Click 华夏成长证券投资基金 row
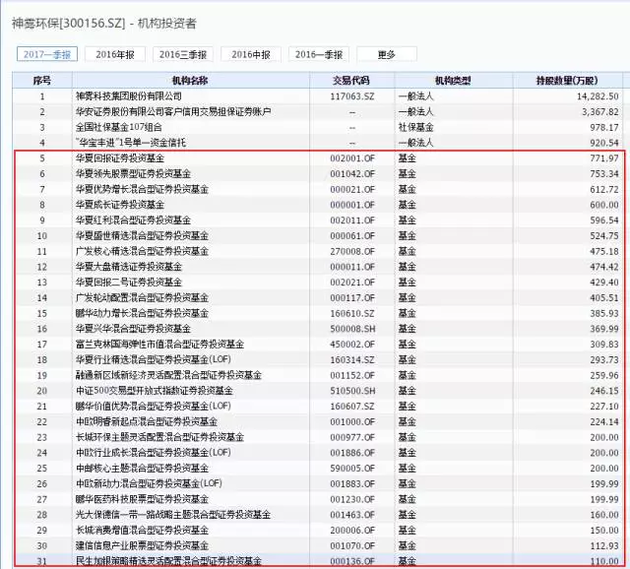 [x=317, y=205]
